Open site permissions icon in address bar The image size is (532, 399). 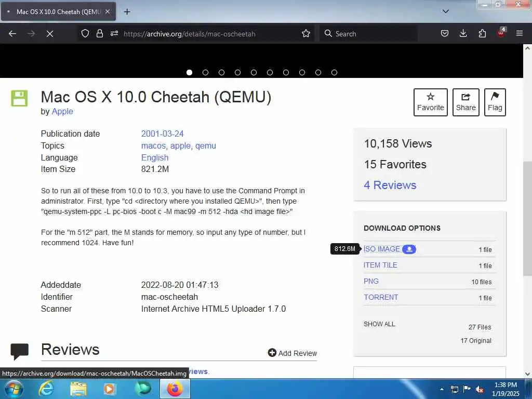(x=114, y=33)
